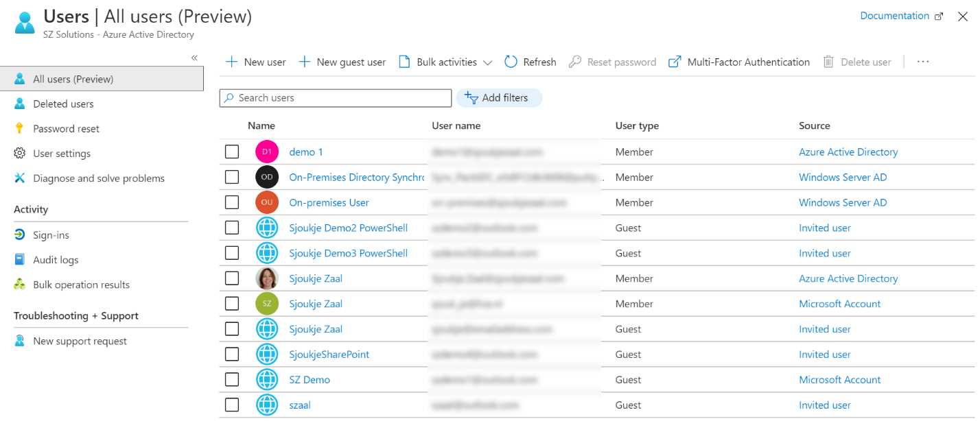Open the Bulk activities dropdown
The height and width of the screenshot is (421, 980).
[487, 62]
